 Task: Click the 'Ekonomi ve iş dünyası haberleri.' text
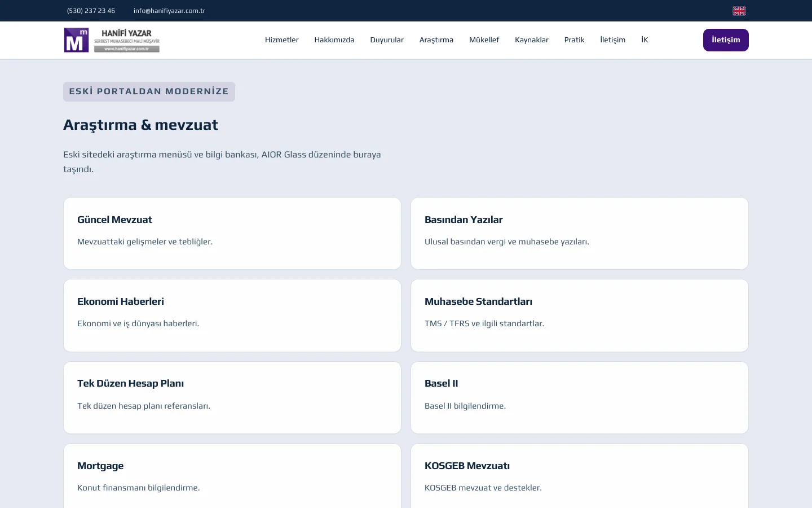(138, 323)
